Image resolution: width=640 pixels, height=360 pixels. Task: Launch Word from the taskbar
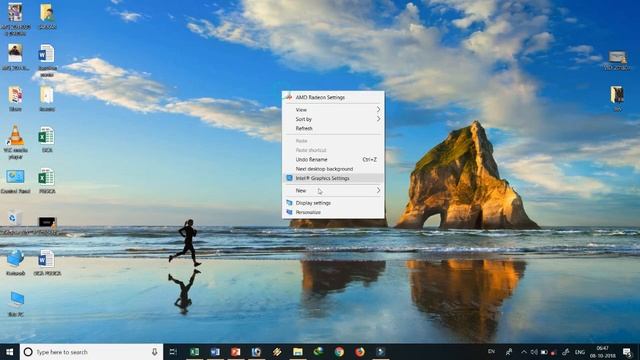(215, 352)
